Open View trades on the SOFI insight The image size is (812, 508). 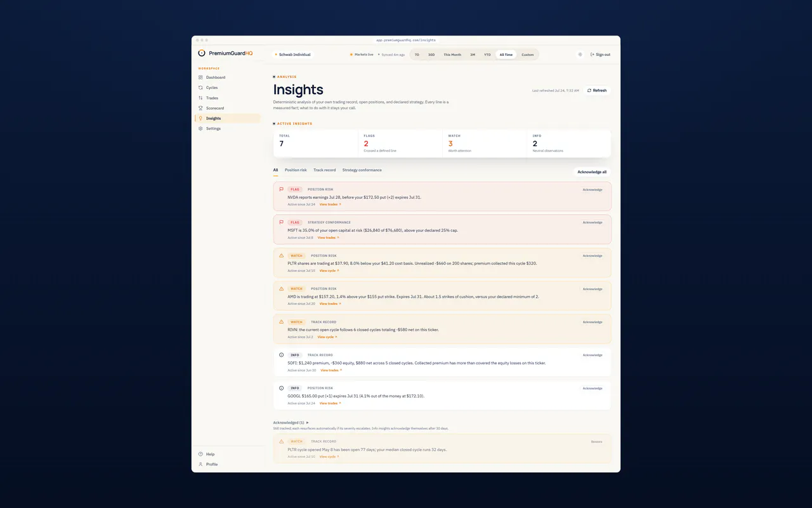click(x=331, y=370)
